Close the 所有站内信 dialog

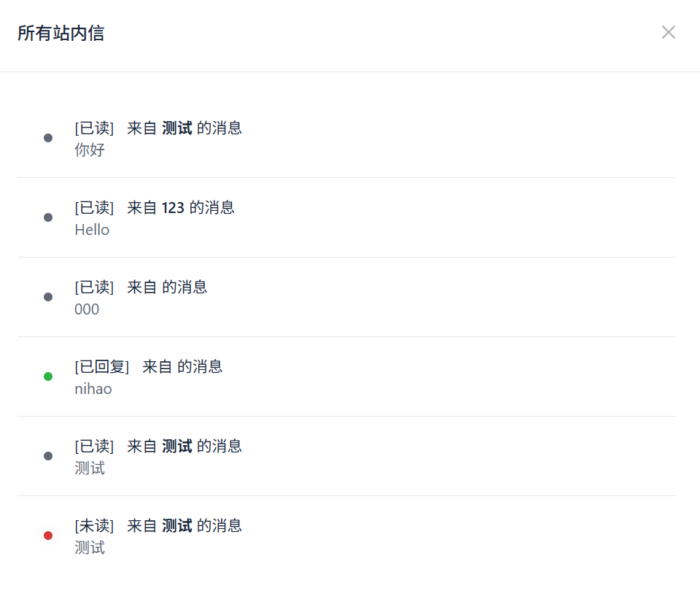click(669, 32)
